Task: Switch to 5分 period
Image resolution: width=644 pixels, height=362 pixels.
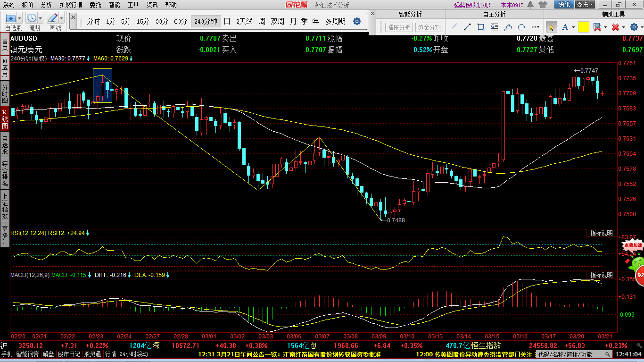Action: (x=126, y=21)
